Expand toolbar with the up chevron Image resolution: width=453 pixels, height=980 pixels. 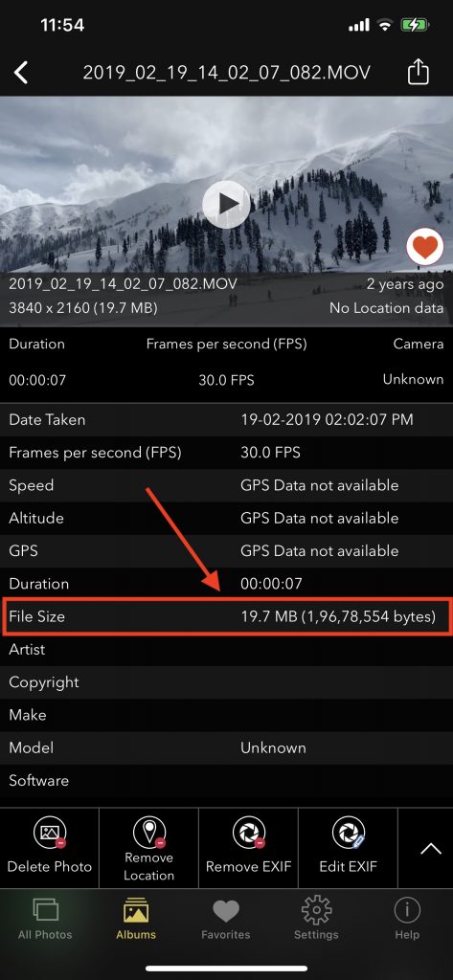click(x=430, y=848)
